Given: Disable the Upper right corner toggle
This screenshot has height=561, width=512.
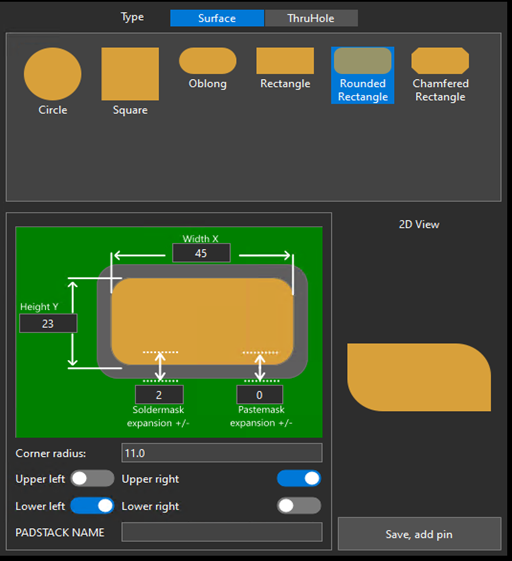Looking at the screenshot, I should coord(299,478).
